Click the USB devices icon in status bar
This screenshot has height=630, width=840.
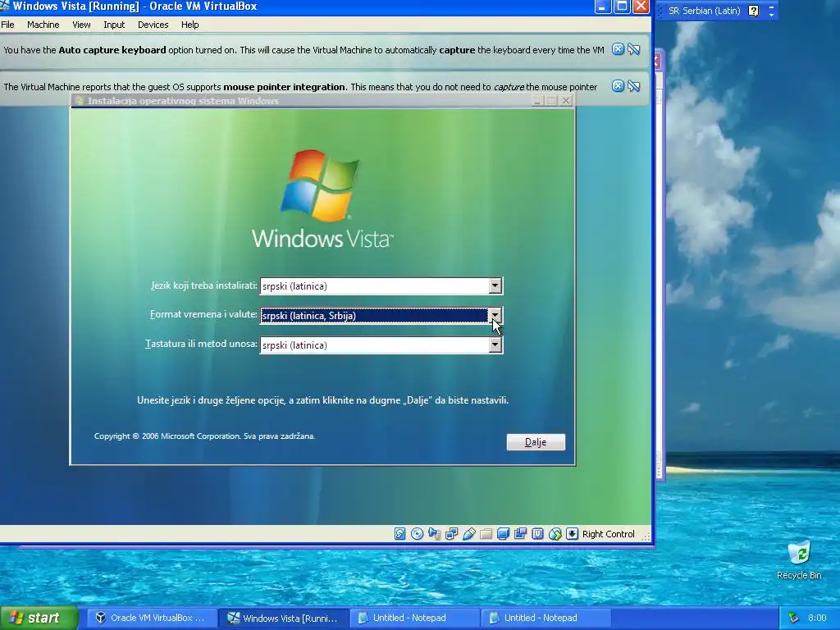click(468, 533)
